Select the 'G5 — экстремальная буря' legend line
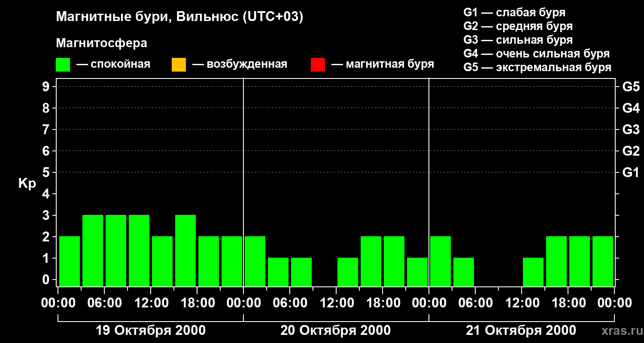 click(537, 67)
